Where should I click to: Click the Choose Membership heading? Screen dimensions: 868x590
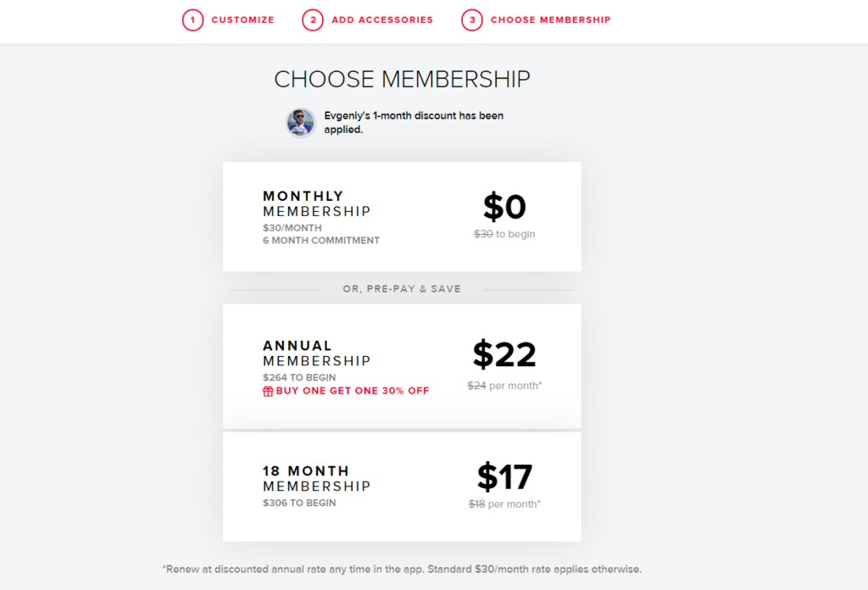pyautogui.click(x=402, y=79)
